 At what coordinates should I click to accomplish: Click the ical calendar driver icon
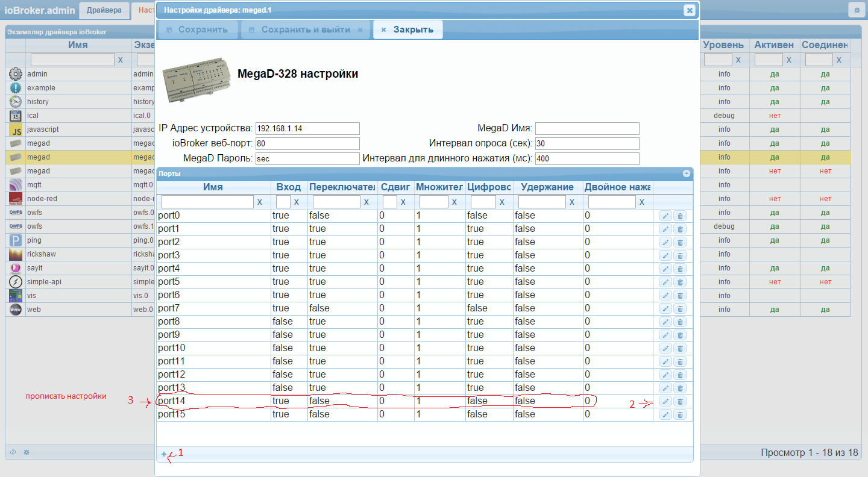(16, 116)
